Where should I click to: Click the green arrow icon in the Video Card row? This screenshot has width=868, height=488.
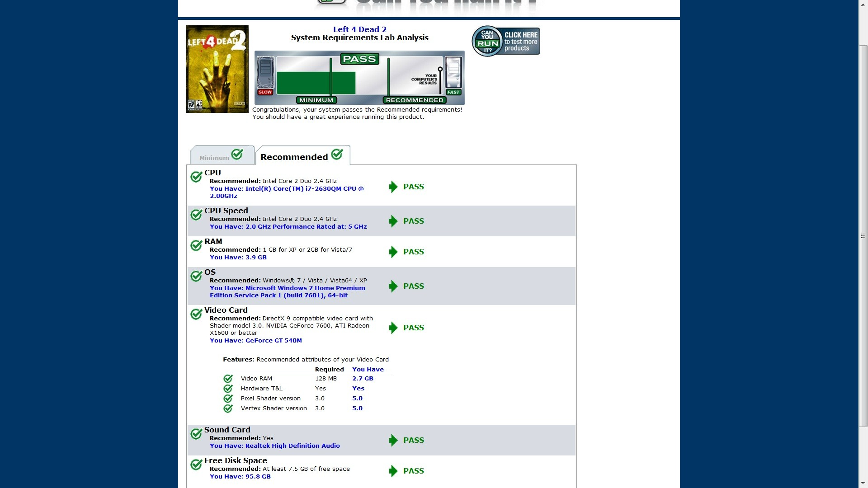(x=393, y=328)
